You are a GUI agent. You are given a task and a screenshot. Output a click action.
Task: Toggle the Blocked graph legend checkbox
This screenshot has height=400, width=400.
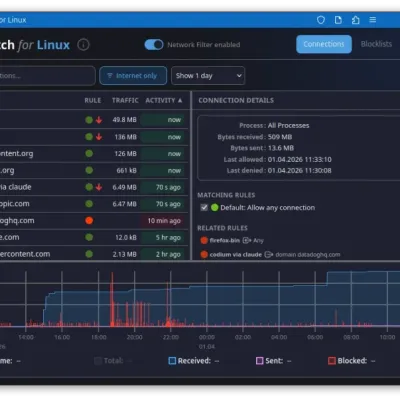[x=332, y=361]
